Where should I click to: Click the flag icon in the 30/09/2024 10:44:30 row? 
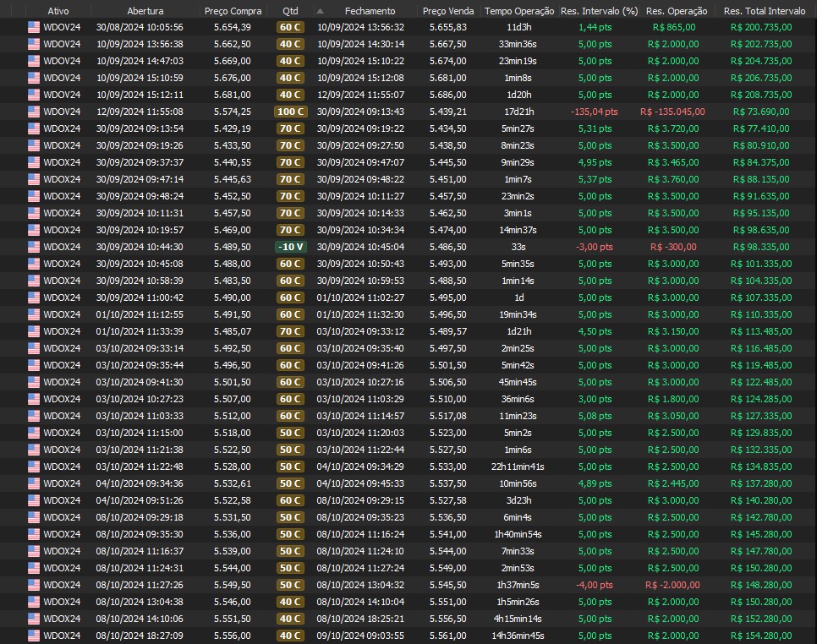[x=34, y=247]
